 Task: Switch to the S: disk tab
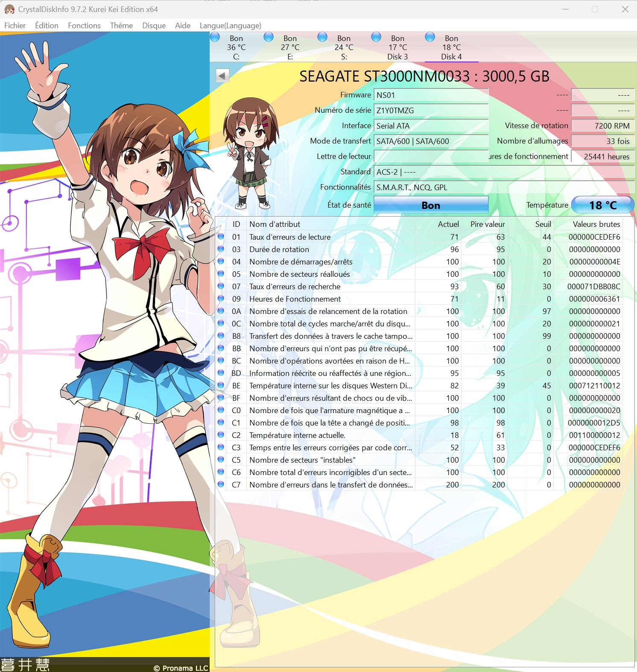point(344,47)
